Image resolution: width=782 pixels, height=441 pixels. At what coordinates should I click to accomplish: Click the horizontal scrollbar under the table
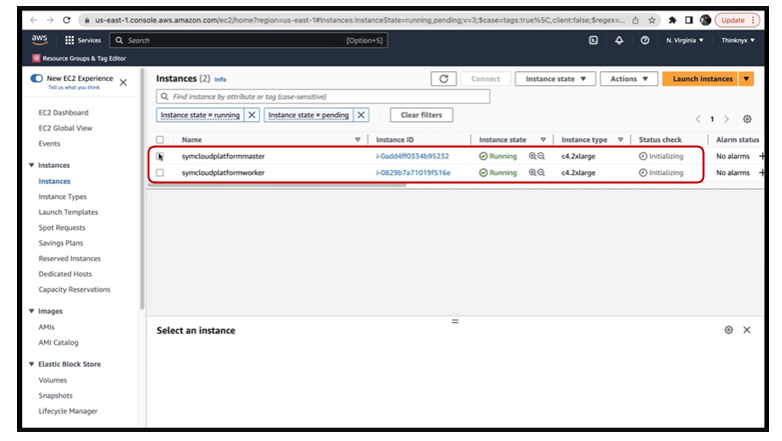coord(277,185)
